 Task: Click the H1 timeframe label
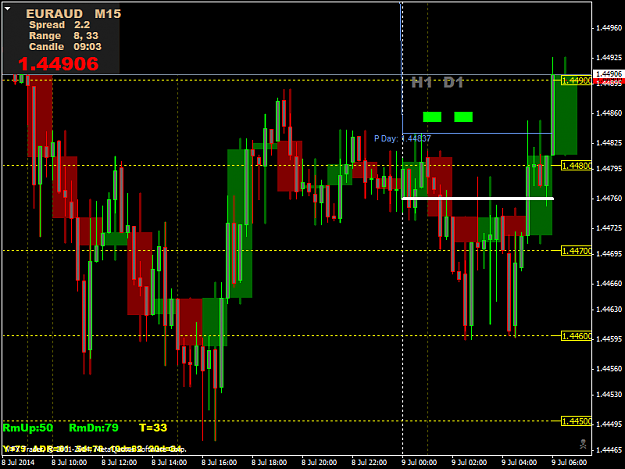click(x=422, y=82)
